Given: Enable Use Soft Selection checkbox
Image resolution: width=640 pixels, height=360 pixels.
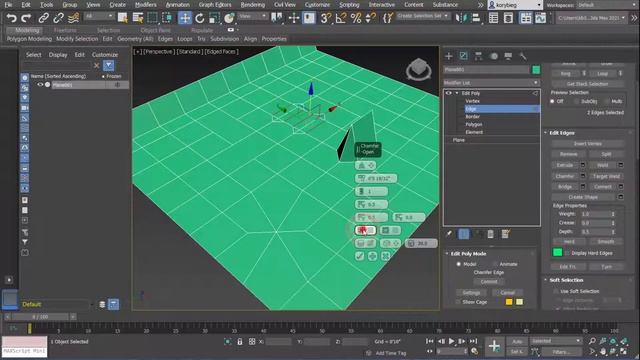Looking at the screenshot, I should (x=556, y=291).
